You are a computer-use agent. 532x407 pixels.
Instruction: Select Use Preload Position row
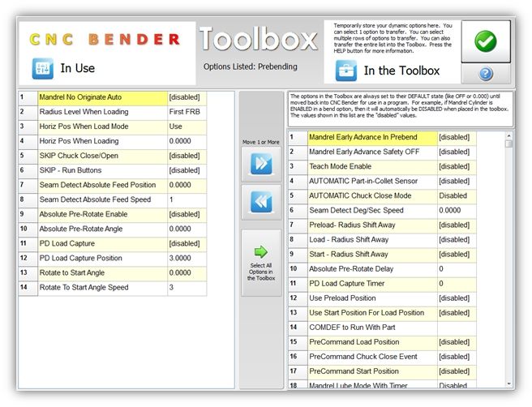[x=383, y=298]
